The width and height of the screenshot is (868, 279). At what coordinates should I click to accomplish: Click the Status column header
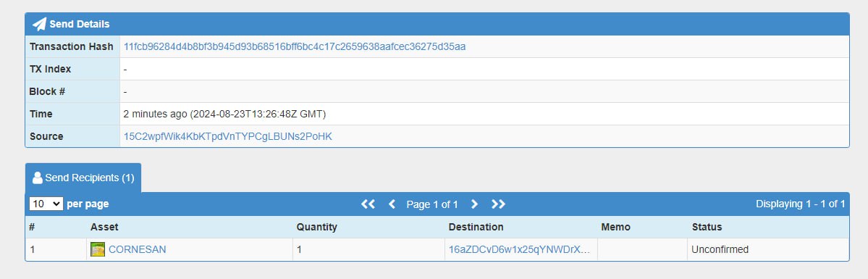click(707, 227)
